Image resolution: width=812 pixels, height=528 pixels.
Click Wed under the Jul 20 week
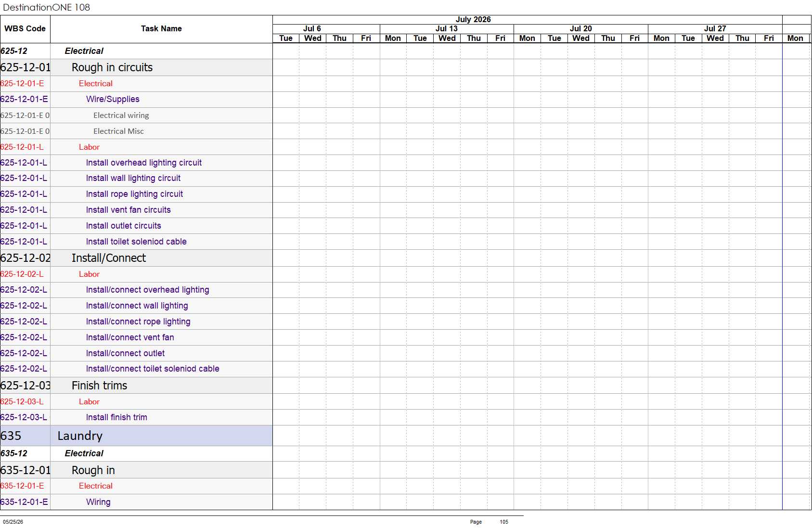[x=581, y=39]
